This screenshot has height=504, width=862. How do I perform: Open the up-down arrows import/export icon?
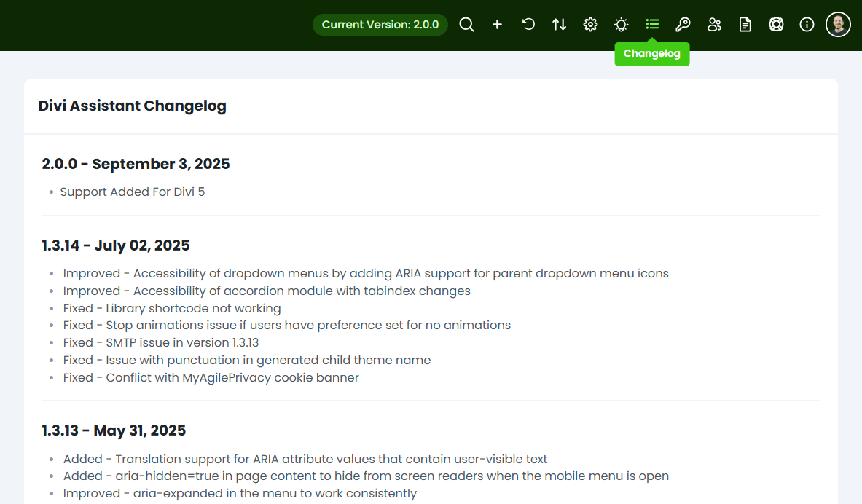[560, 25]
